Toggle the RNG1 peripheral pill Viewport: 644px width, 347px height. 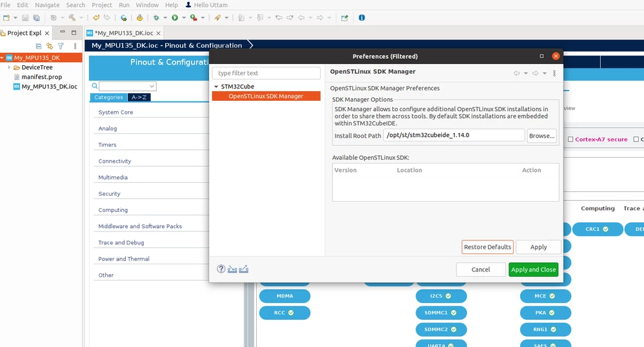545,330
